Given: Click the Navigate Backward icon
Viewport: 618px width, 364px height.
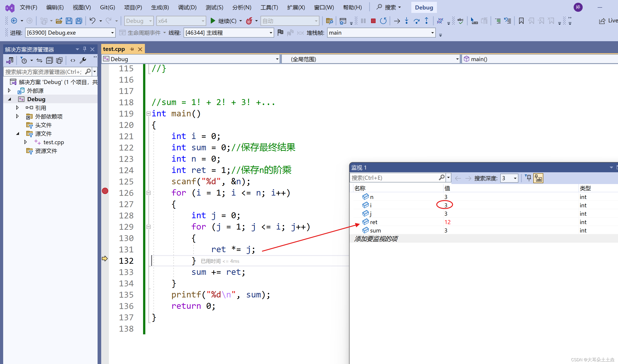Looking at the screenshot, I should coord(14,21).
